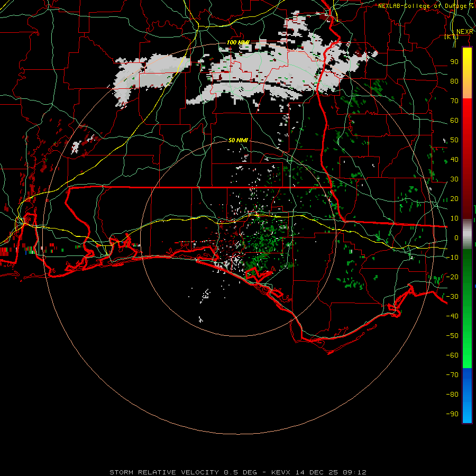
Task: Select the 10 value on the velocity scale
Action: coord(454,218)
